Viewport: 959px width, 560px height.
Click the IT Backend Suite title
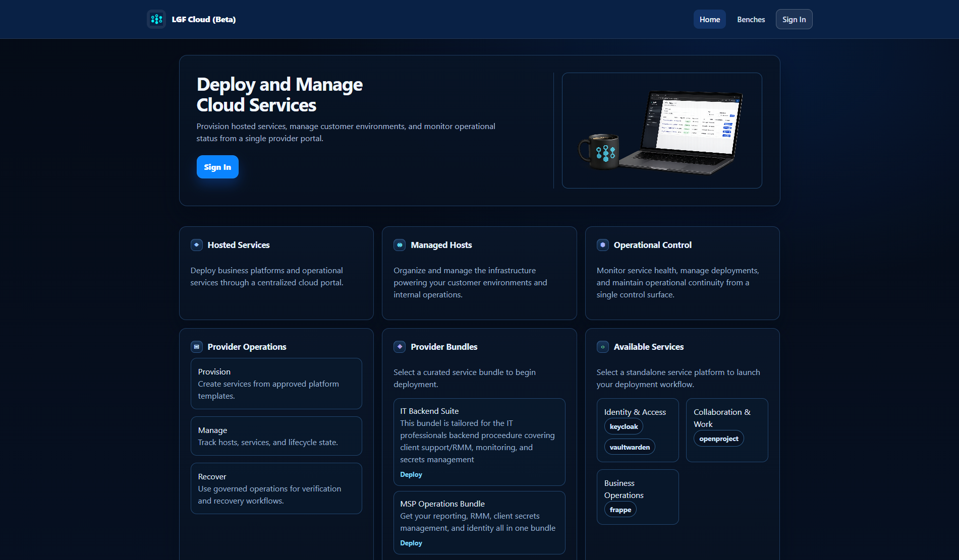(x=429, y=411)
